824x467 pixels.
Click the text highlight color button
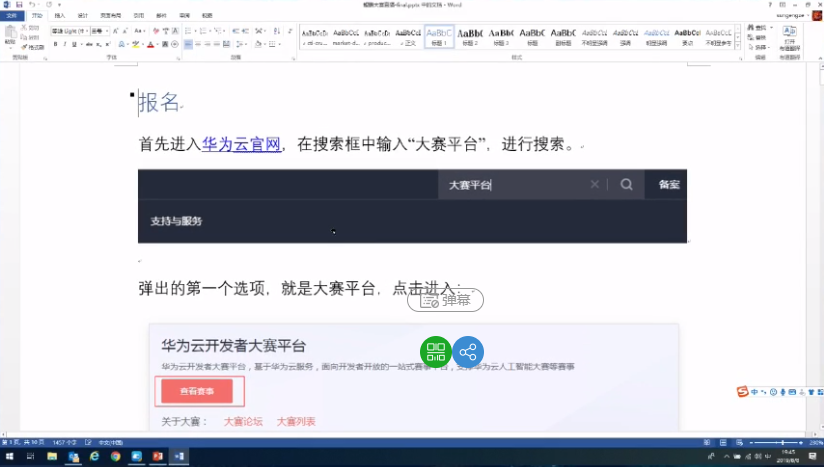tap(136, 44)
